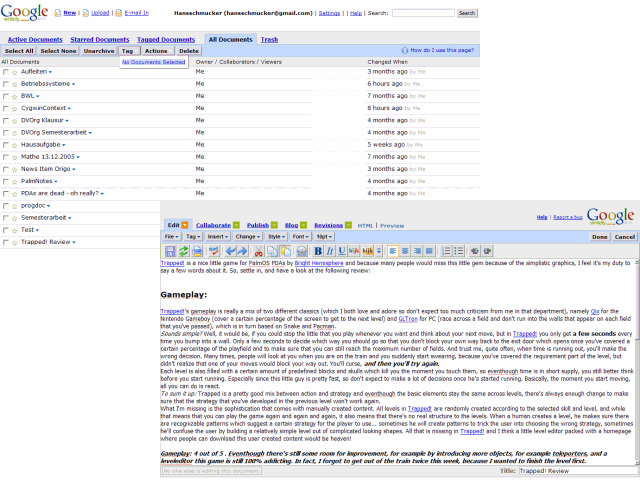Toggle bold formatting
Image resolution: width=640 pixels, height=480 pixels.
pyautogui.click(x=318, y=251)
